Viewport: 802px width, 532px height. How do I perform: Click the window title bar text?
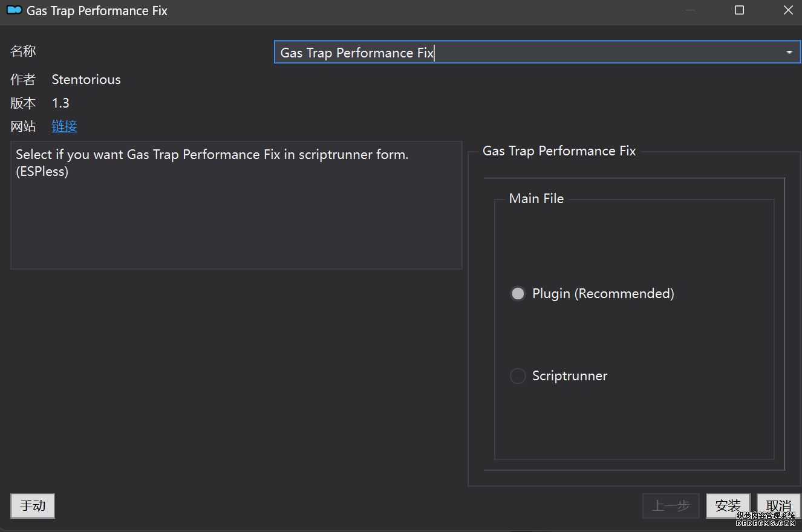click(97, 11)
